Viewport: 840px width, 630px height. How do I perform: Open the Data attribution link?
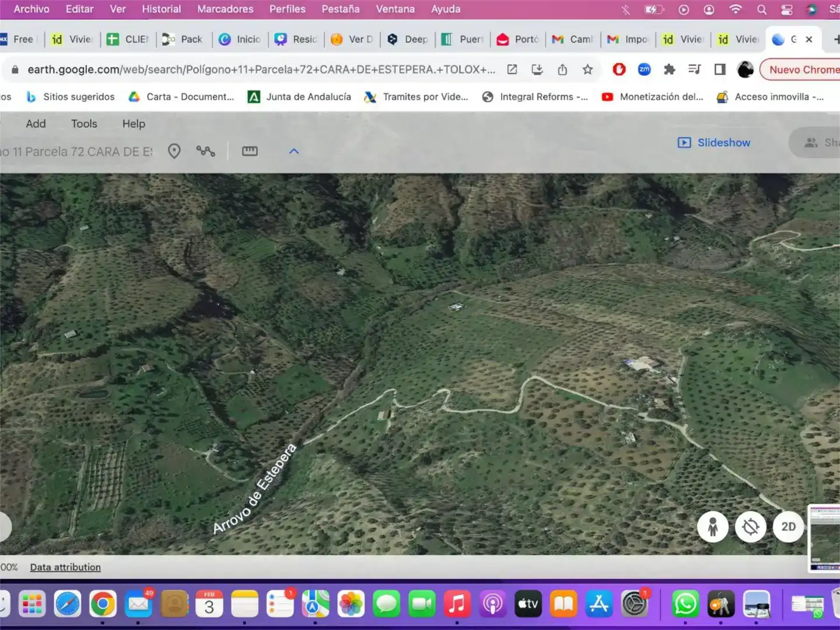pyautogui.click(x=65, y=567)
